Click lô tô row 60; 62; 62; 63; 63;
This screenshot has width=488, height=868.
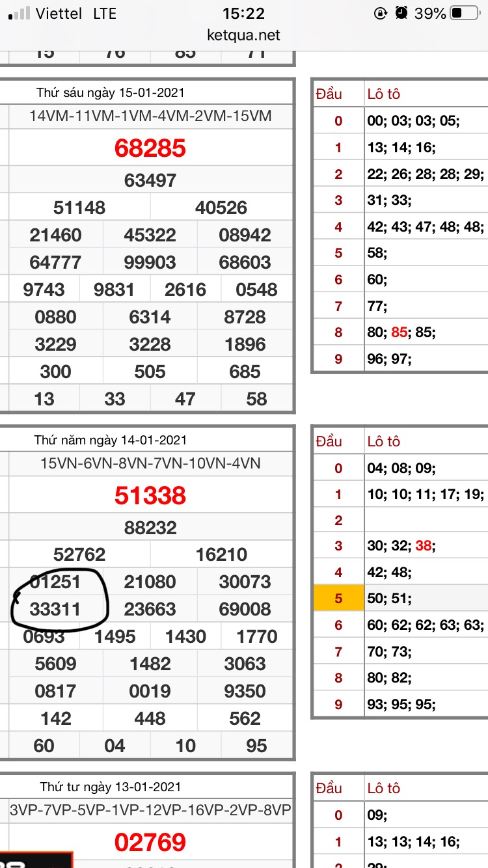(x=426, y=625)
